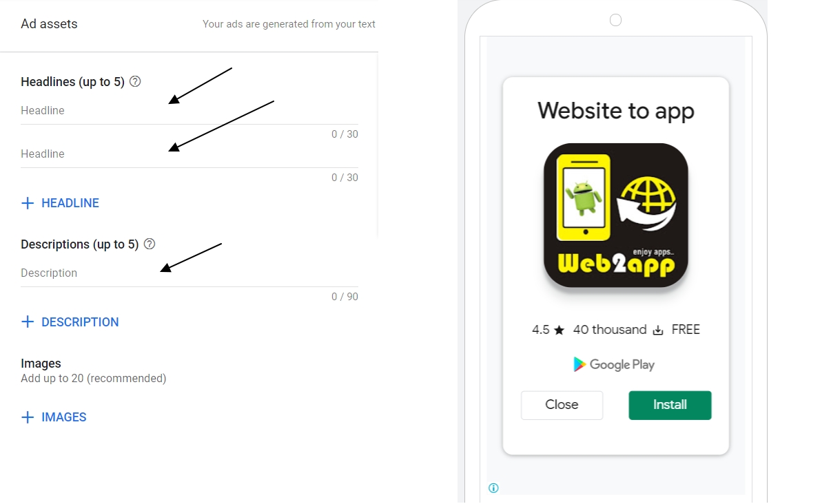Click the star rating icon

[x=559, y=330]
